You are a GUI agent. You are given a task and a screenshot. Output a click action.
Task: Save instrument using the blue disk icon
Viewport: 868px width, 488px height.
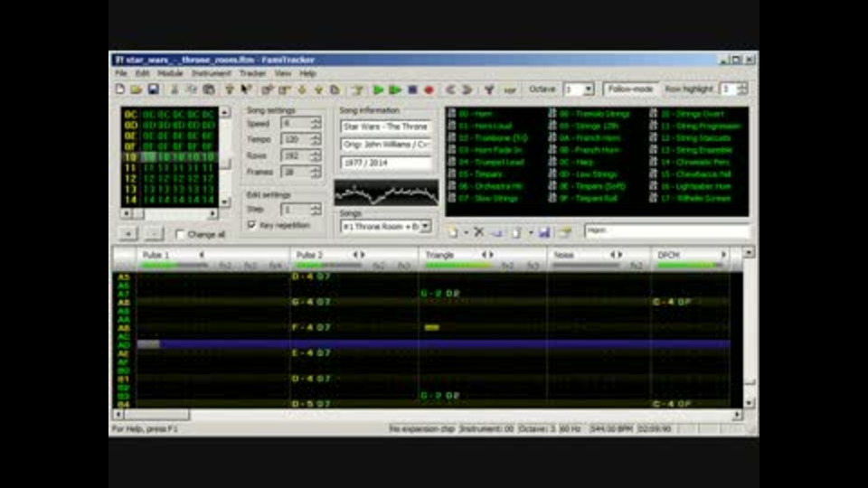[544, 232]
